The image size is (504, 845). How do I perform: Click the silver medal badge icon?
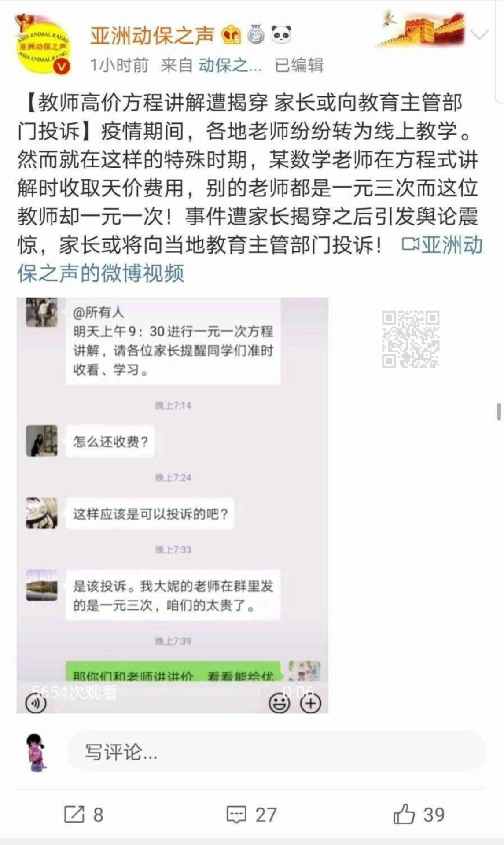tap(256, 34)
